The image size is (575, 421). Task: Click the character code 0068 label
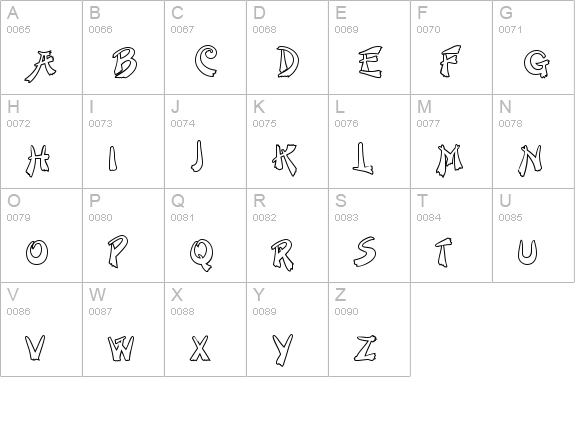[x=264, y=30]
